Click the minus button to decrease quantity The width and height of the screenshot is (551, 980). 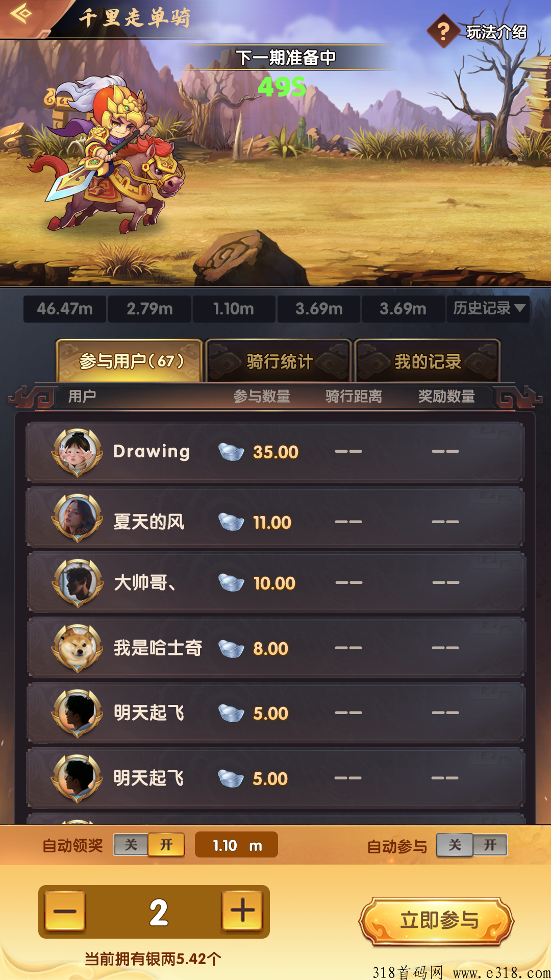65,911
